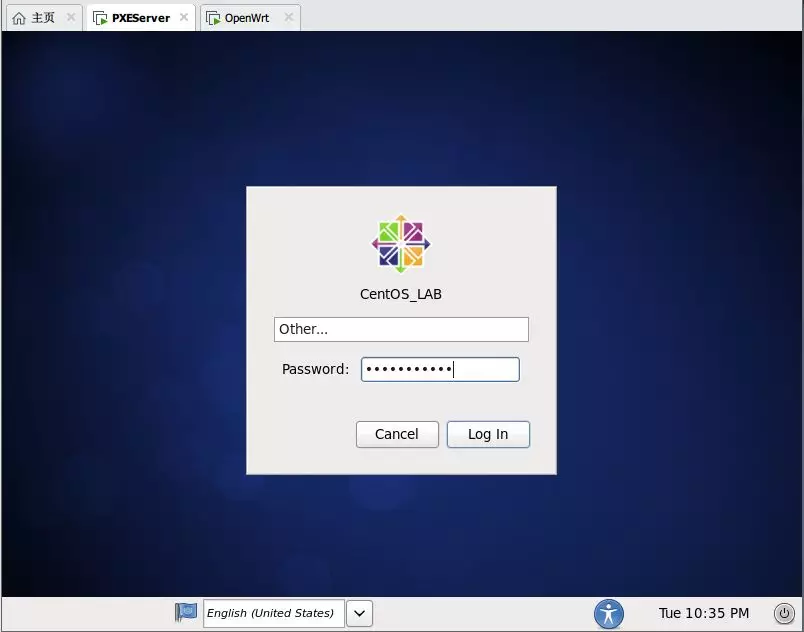This screenshot has height=632, width=804.
Task: Click the accessibility icon in bottom panel
Action: (x=609, y=614)
